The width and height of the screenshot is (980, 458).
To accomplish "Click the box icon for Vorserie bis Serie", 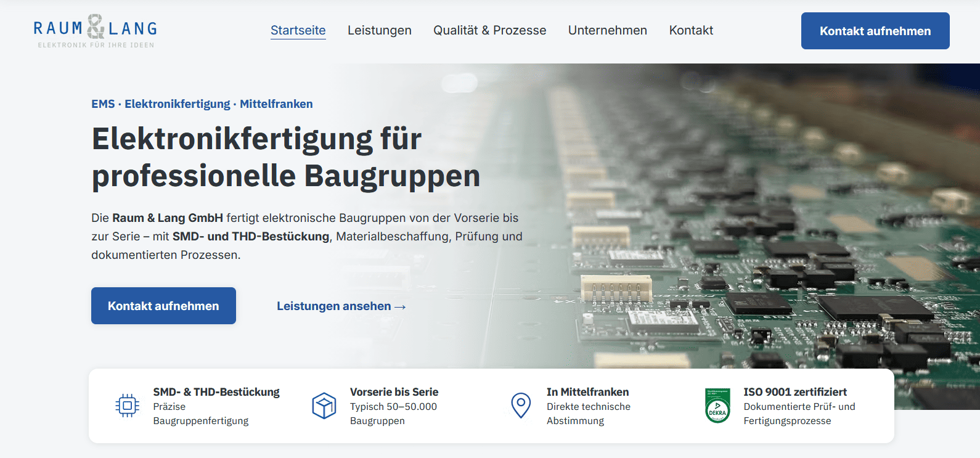I will 324,406.
